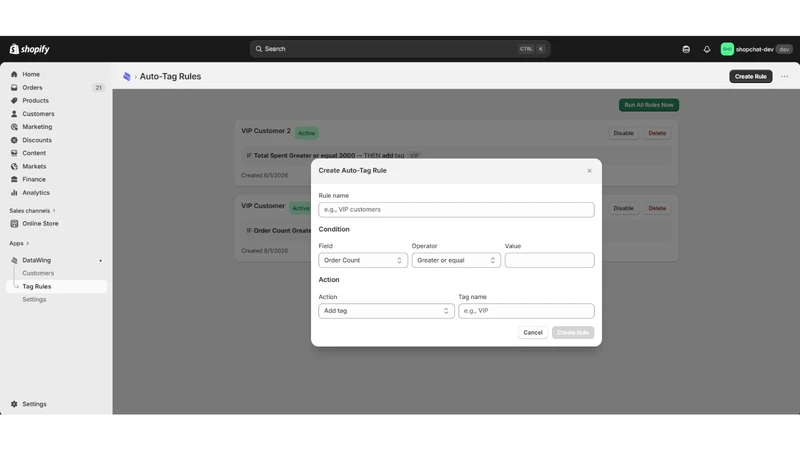
Task: Open the Online Store icon
Action: point(14,223)
